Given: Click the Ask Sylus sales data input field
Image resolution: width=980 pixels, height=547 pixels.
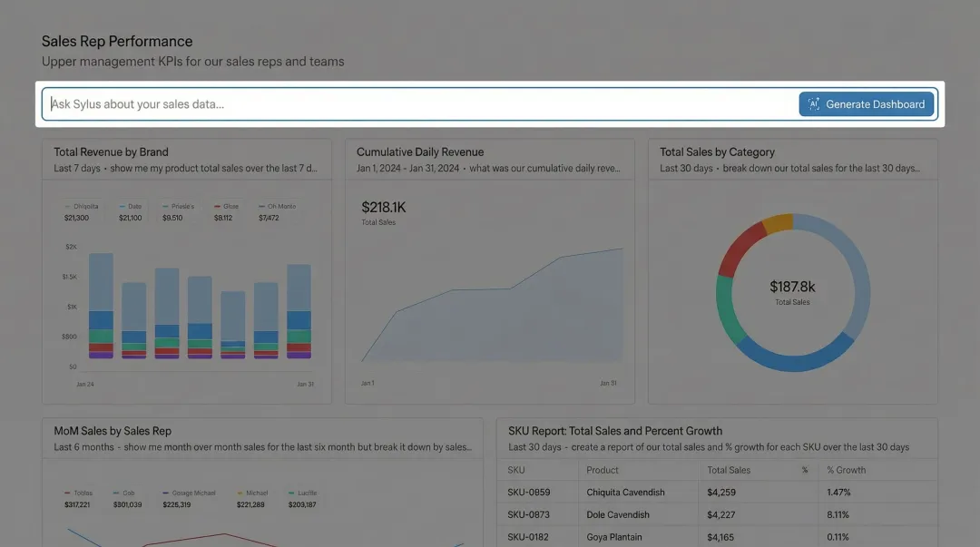Looking at the screenshot, I should pyautogui.click(x=363, y=103).
